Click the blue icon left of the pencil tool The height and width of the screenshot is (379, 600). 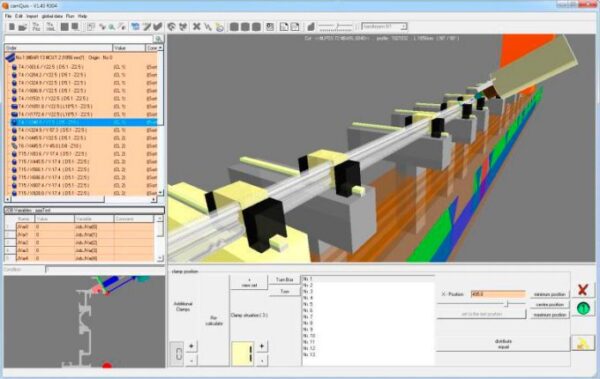135,26
